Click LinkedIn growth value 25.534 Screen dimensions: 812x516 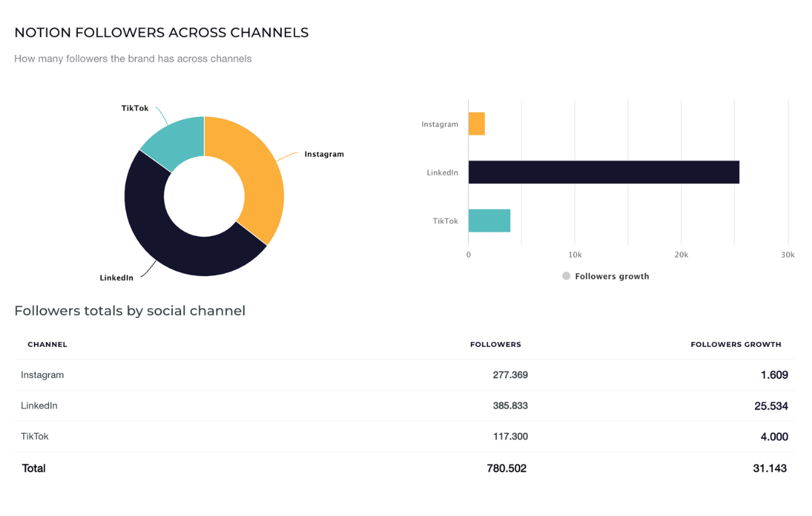point(771,406)
